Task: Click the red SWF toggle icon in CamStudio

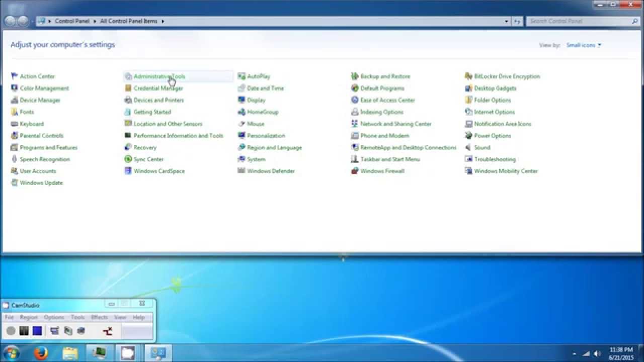Action: click(108, 330)
